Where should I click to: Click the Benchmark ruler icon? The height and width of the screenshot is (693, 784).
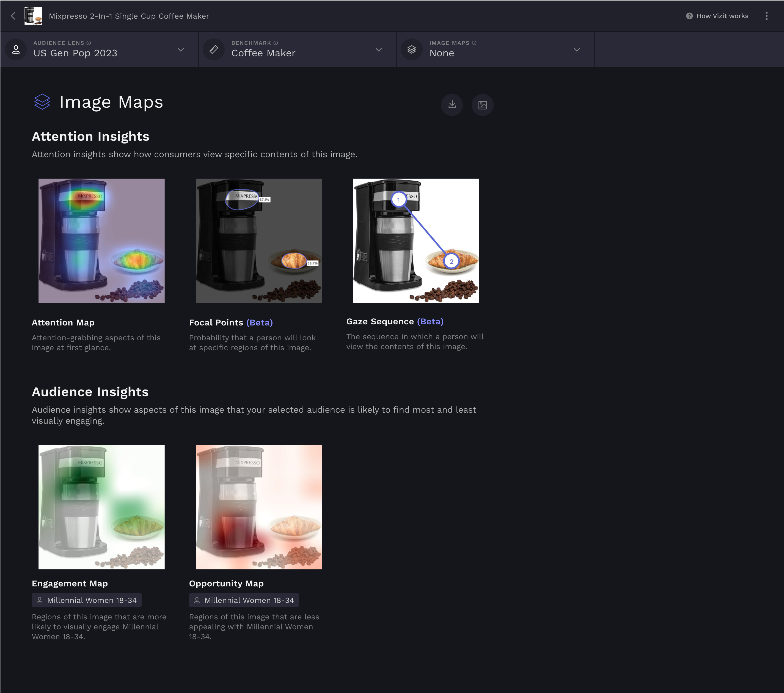[x=214, y=49]
